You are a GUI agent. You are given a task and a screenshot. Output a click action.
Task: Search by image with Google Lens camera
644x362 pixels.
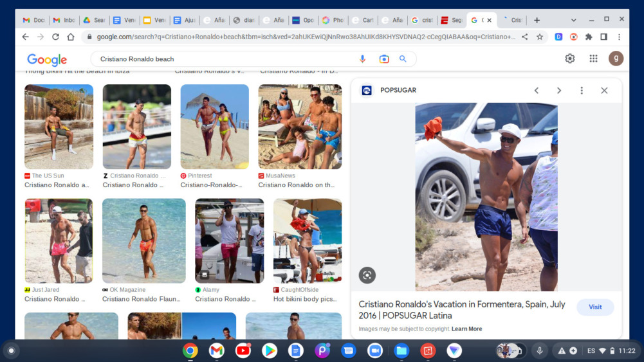pos(384,59)
